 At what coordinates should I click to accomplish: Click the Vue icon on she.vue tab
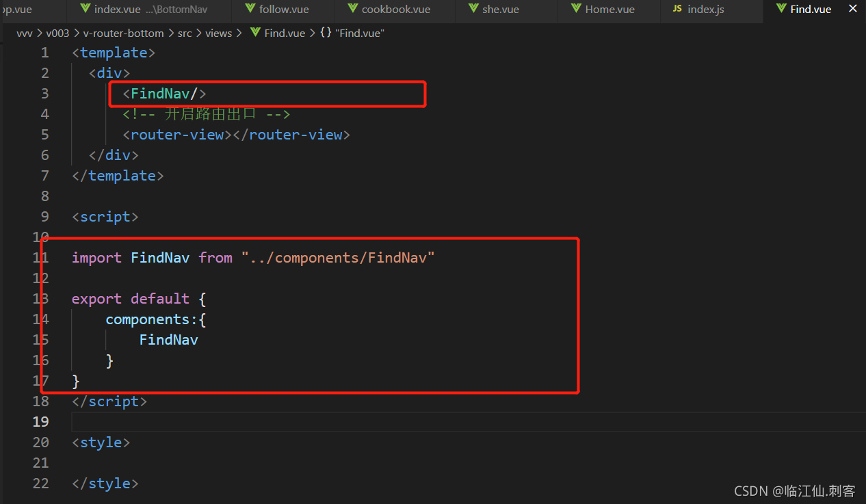(x=473, y=9)
